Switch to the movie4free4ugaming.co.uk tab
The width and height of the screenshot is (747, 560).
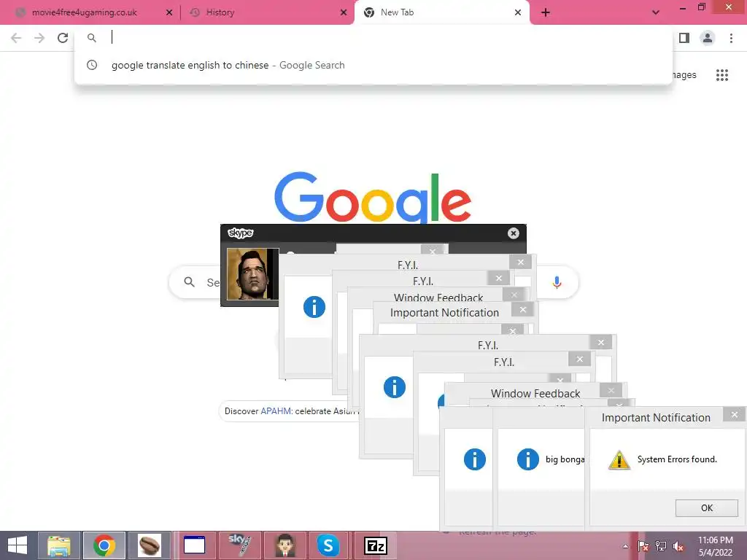(x=85, y=12)
